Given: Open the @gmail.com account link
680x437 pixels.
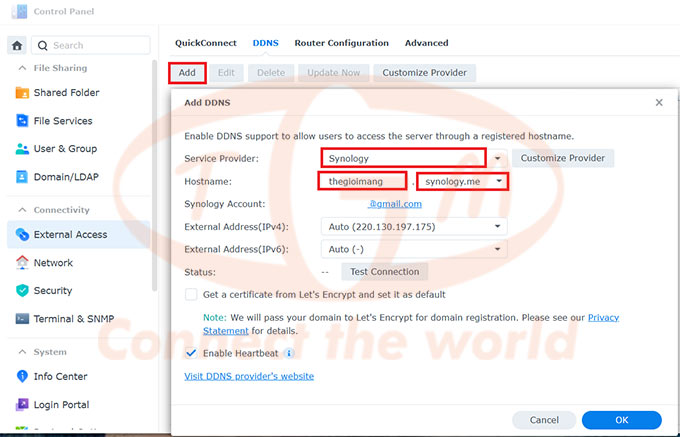Looking at the screenshot, I should (x=395, y=204).
